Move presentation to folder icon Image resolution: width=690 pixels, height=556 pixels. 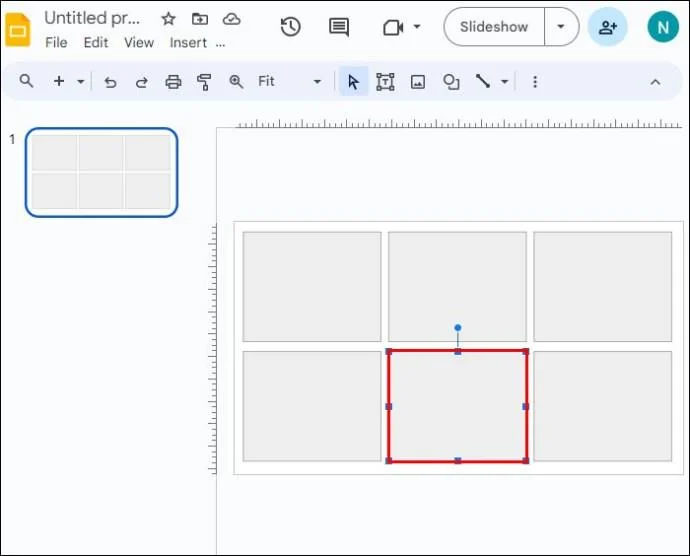pyautogui.click(x=200, y=19)
